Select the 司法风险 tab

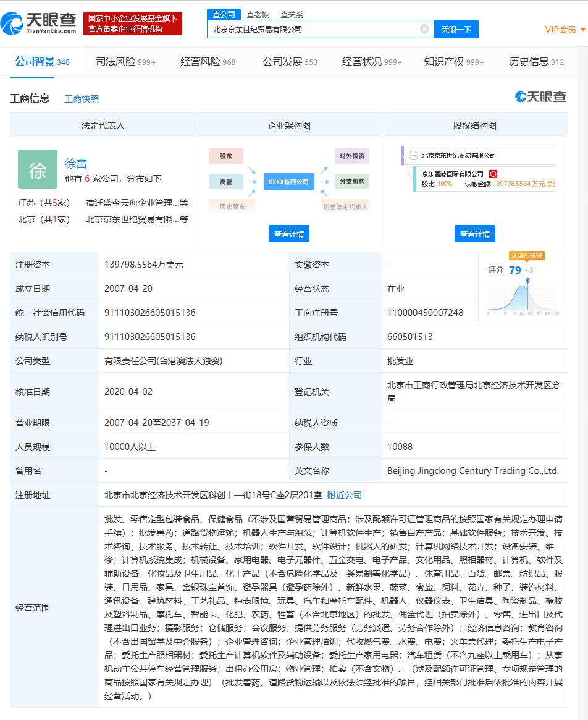click(125, 62)
